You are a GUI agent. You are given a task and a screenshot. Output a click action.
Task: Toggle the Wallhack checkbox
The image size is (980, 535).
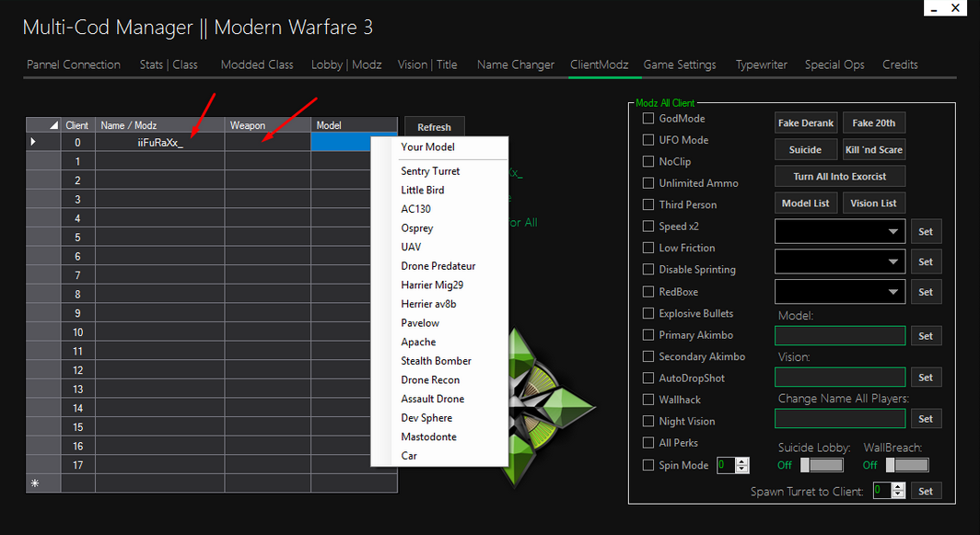tap(648, 400)
